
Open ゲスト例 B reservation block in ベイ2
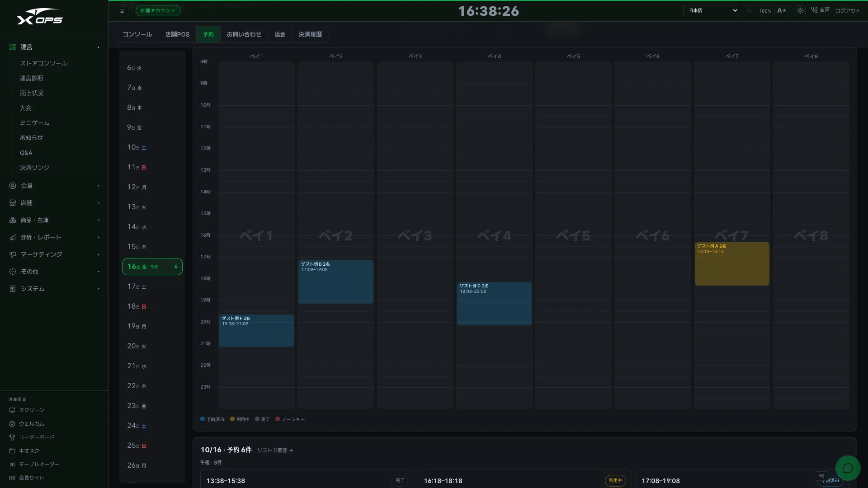[x=336, y=282]
